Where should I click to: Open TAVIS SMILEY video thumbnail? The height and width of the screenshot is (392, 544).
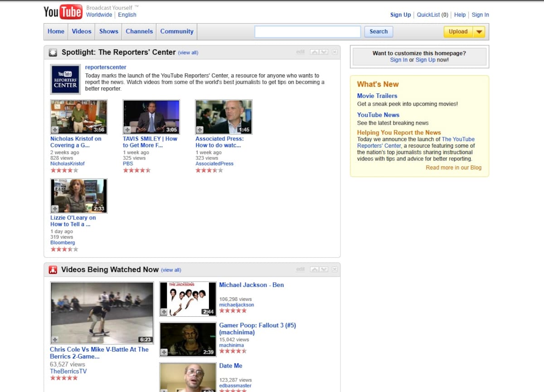click(151, 117)
